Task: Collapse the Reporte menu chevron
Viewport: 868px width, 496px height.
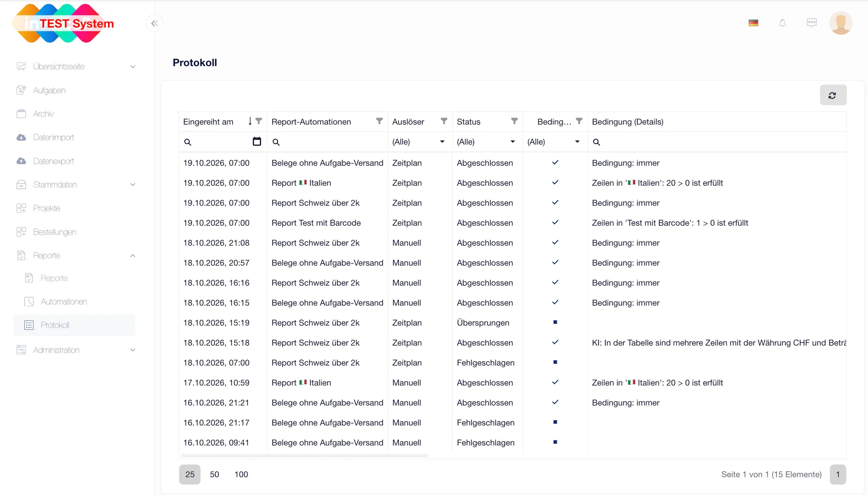Action: click(x=133, y=255)
